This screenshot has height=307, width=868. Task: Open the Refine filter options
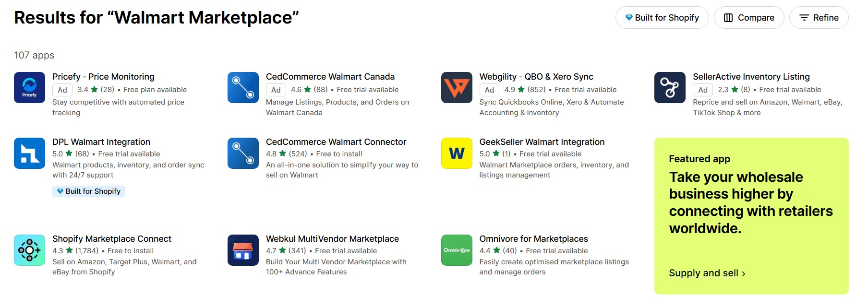819,18
